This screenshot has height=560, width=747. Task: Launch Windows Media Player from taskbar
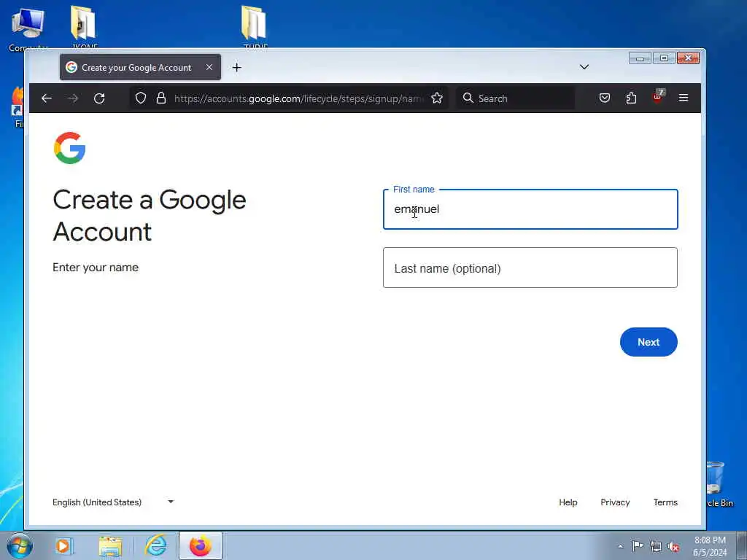click(63, 545)
